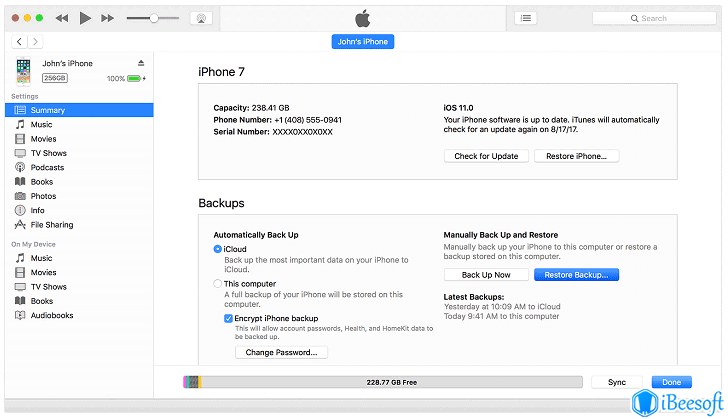The height and width of the screenshot is (419, 728).
Task: Click the storage capacity bar
Action: (383, 382)
